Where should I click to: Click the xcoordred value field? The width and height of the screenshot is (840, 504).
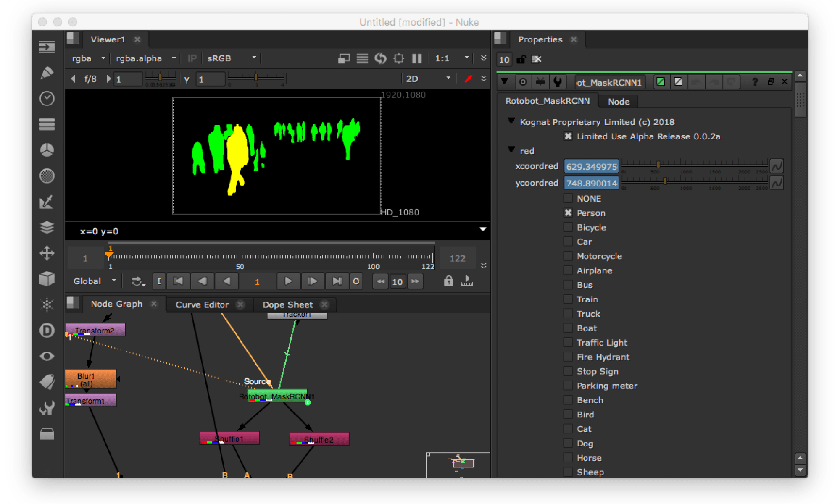[591, 166]
